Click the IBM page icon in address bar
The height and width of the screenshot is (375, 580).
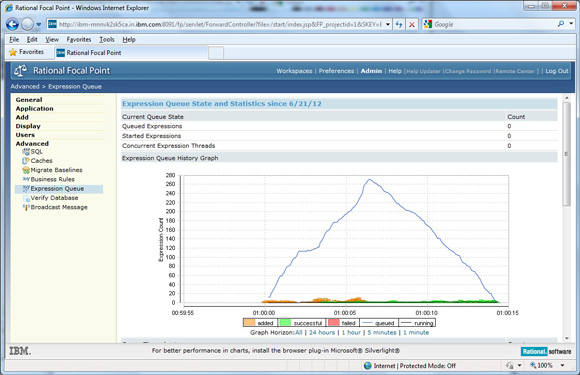pos(53,24)
